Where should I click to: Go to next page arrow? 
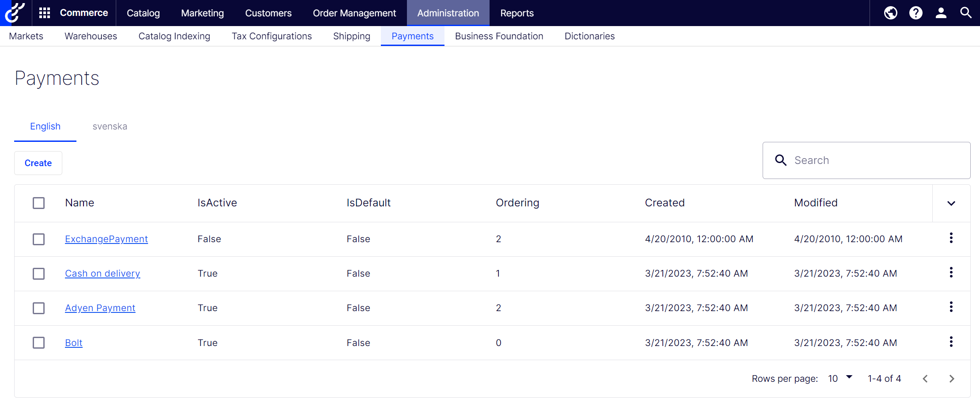952,379
